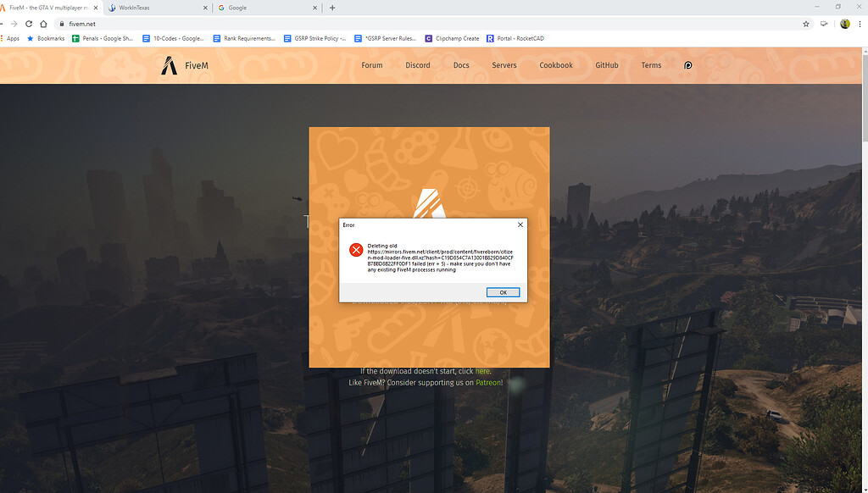
Task: Reload the page with the refresh icon
Action: (29, 24)
